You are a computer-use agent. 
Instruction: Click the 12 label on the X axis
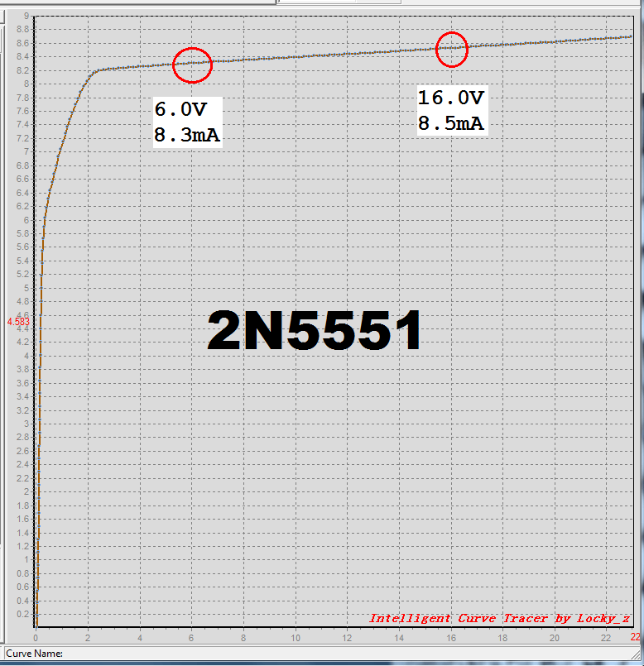coord(348,638)
